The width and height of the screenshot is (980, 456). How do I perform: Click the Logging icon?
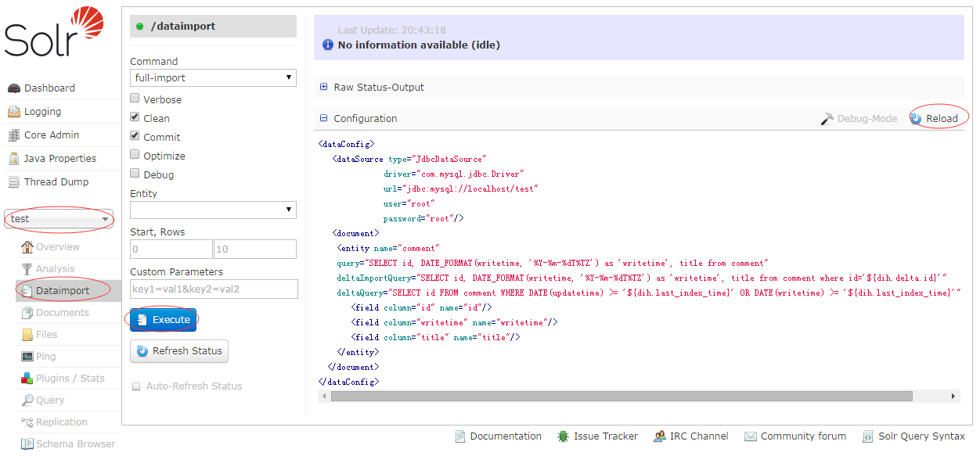pos(14,112)
